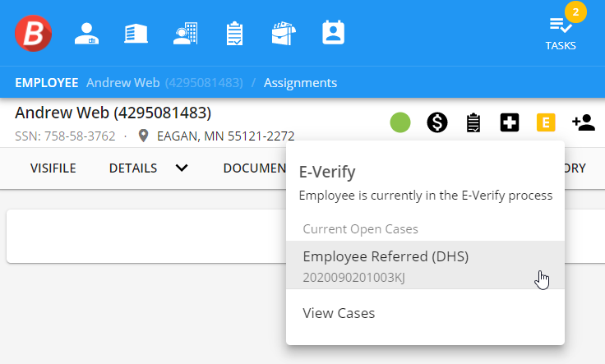Click the map pin location icon
Screen dimensions: 605x364
point(143,136)
